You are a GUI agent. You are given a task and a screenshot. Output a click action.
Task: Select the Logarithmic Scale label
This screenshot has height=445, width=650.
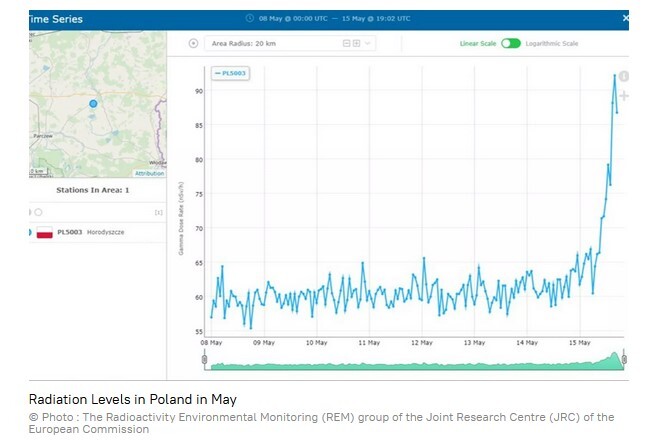tap(551, 44)
